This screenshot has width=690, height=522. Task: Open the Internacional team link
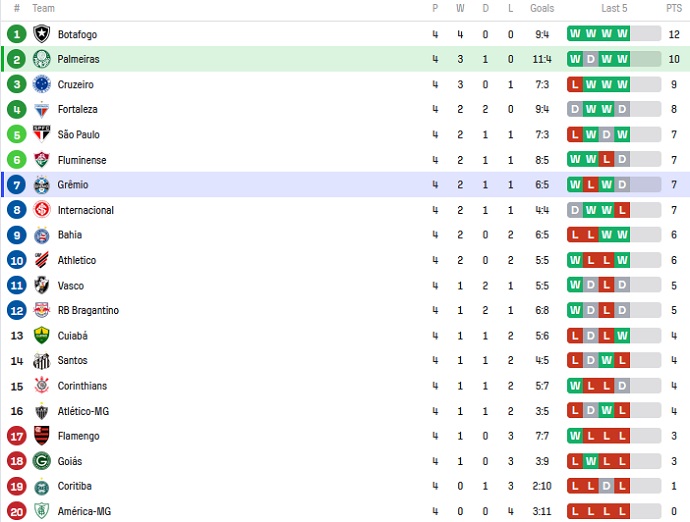pyautogui.click(x=85, y=210)
